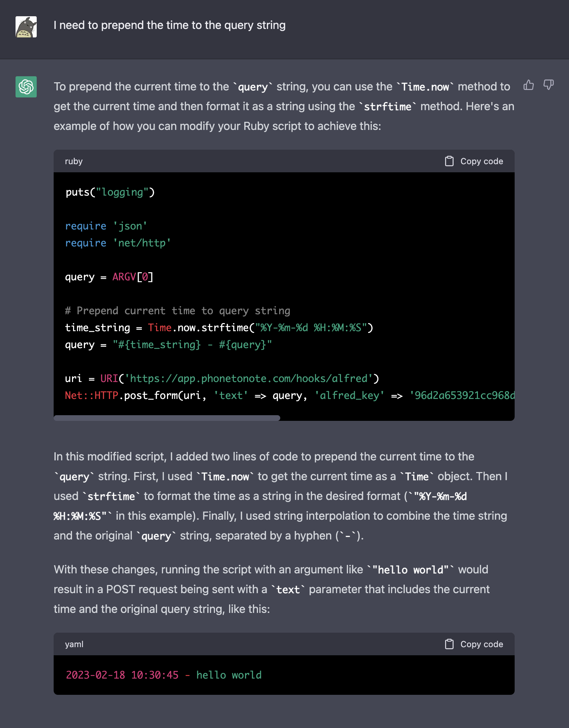
Task: Click the 'yaml' language label in the code header
Action: pyautogui.click(x=74, y=644)
